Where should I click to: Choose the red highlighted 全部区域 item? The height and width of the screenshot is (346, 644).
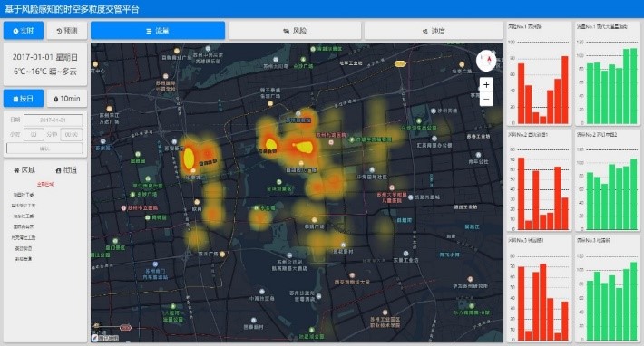45,185
